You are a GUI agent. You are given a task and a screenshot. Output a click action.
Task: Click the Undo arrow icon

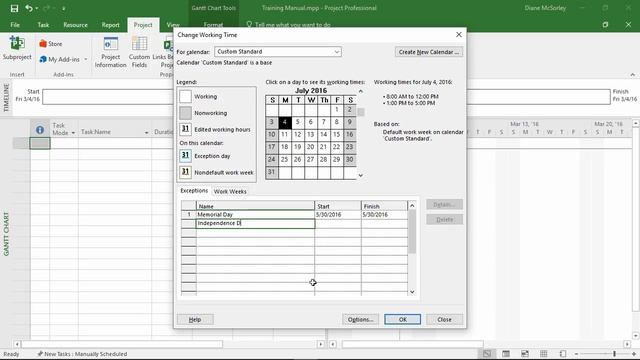pos(29,8)
